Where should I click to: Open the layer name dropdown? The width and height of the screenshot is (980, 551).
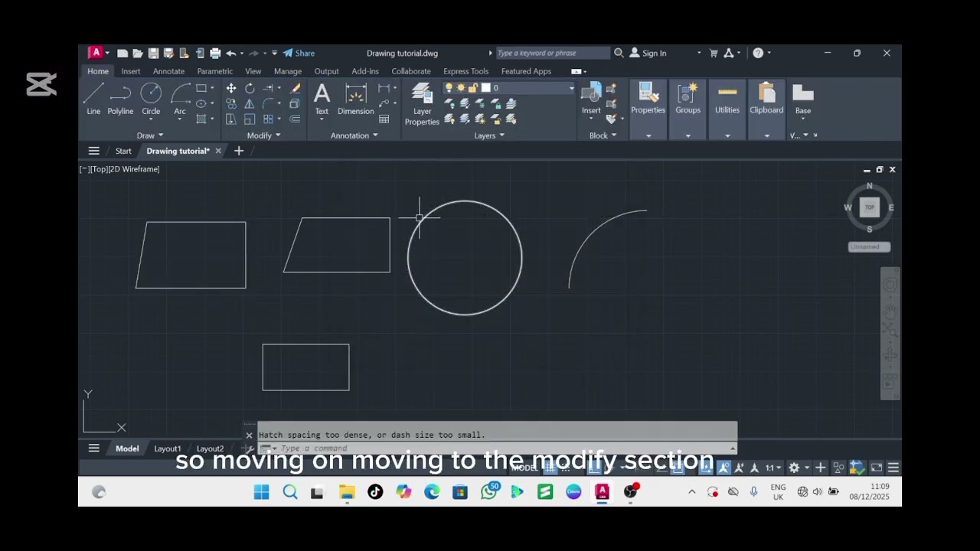pyautogui.click(x=571, y=88)
